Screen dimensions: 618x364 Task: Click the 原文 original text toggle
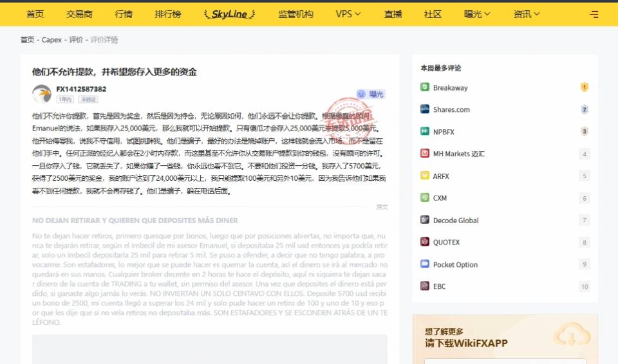(x=382, y=207)
